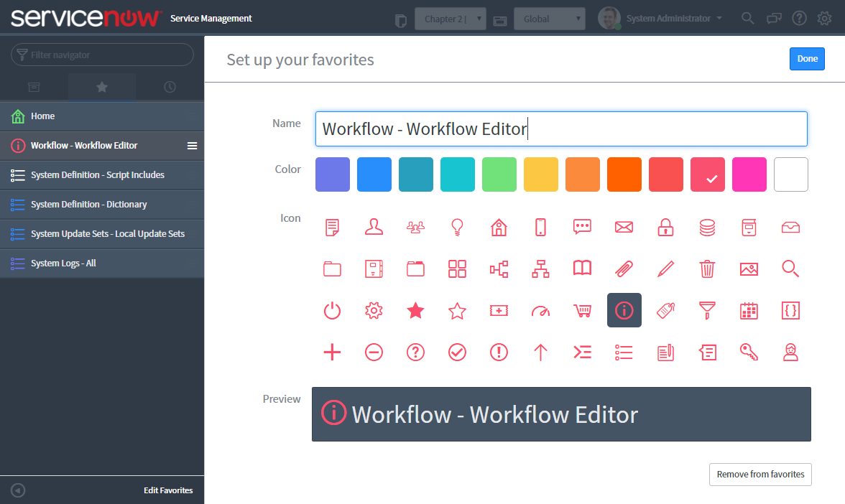Open the global search magnifier in header
Viewport: 845px width, 504px height.
(747, 19)
